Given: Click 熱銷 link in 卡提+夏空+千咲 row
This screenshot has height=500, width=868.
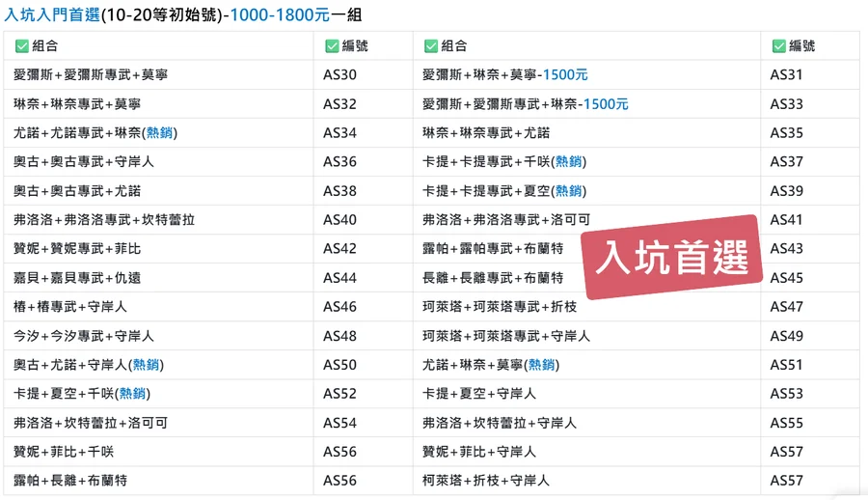Looking at the screenshot, I should (x=132, y=394).
